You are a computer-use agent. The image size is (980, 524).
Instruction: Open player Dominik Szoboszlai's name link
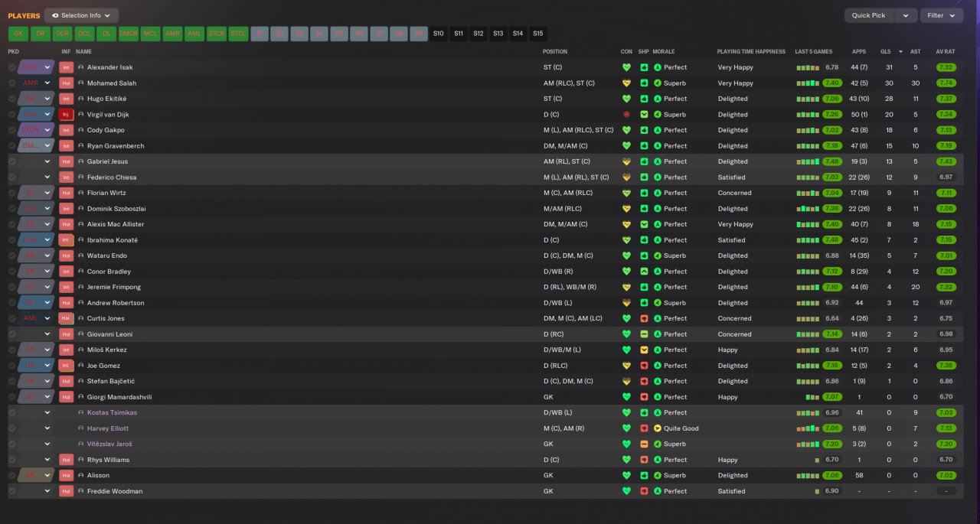[x=116, y=209]
